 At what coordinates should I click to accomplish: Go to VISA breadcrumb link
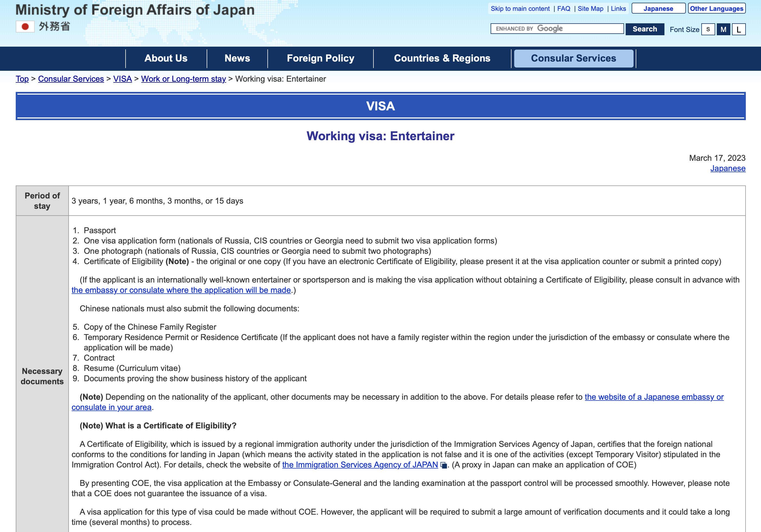coord(122,79)
